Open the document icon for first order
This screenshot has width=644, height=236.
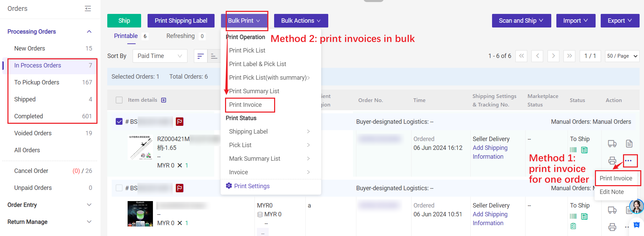click(x=629, y=143)
